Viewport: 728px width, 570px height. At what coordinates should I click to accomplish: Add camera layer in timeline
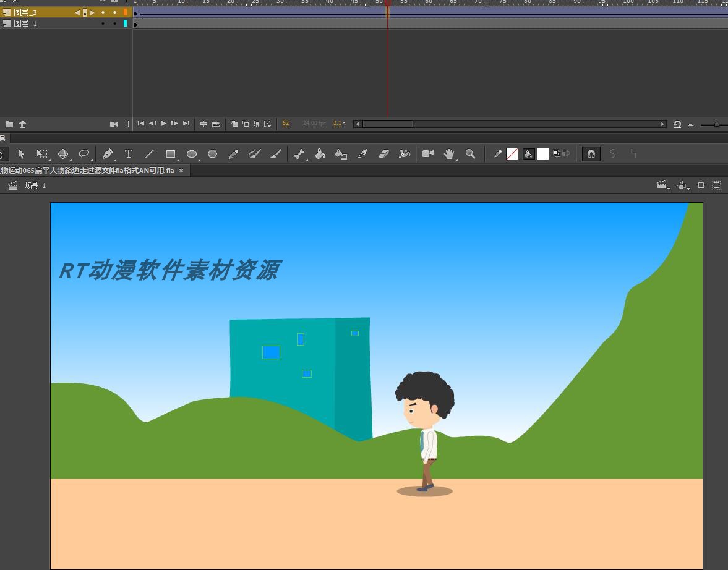[x=114, y=124]
